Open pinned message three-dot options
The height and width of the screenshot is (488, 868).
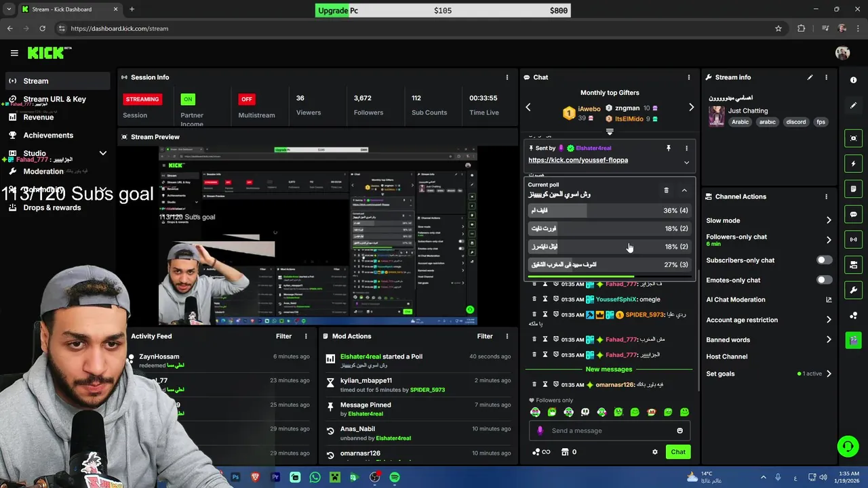tap(686, 148)
